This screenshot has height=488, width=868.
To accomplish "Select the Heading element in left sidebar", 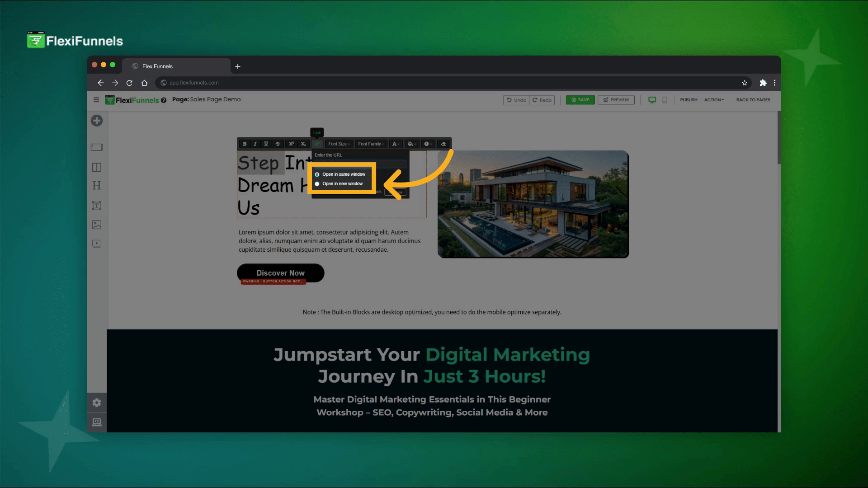I will [97, 186].
